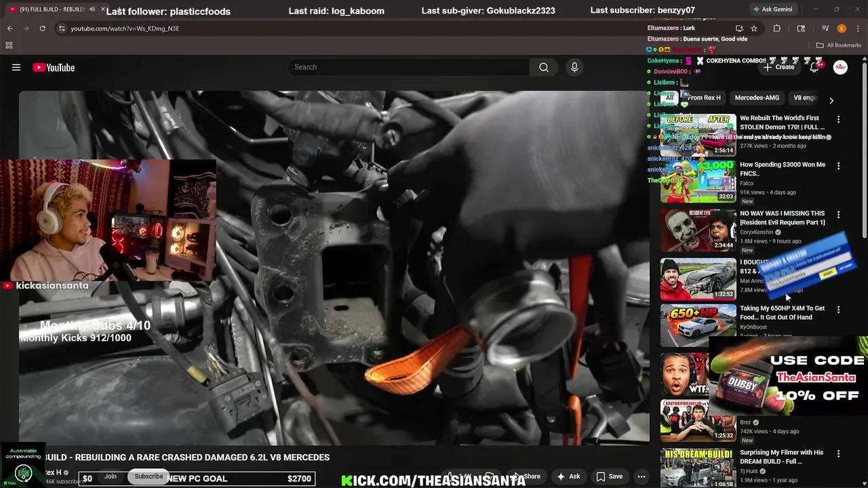
Task: Open title 'Surprising My Filmer with His DREAM BUILD'
Action: tap(781, 457)
